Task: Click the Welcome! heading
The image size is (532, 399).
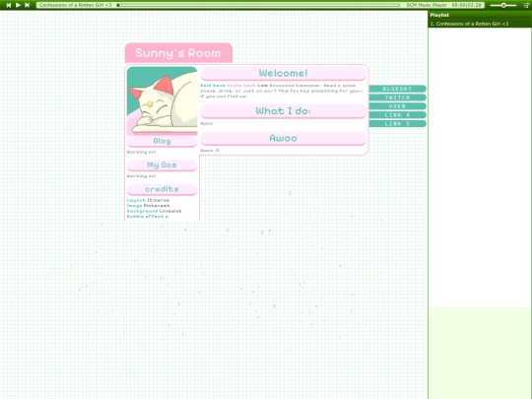Action: [284, 73]
